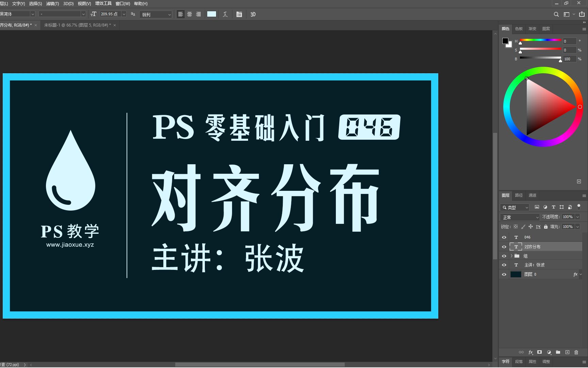
Task: Add a new layer with the plus icon
Action: pos(567,352)
